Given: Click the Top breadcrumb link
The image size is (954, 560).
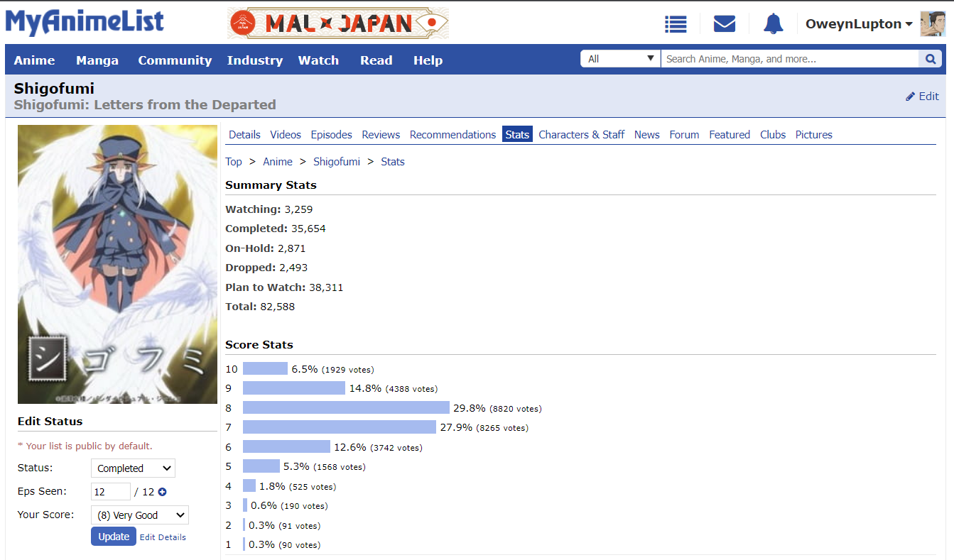Looking at the screenshot, I should pyautogui.click(x=234, y=162).
